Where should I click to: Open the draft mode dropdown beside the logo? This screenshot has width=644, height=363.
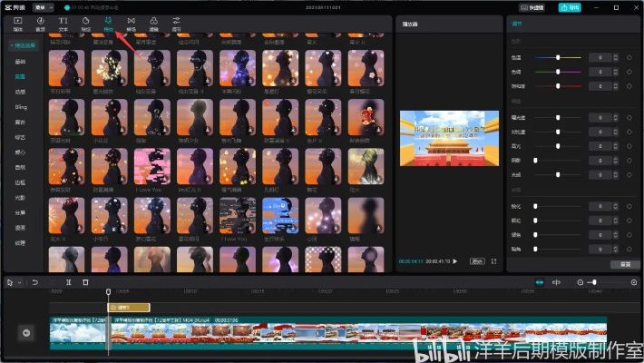pyautogui.click(x=43, y=6)
